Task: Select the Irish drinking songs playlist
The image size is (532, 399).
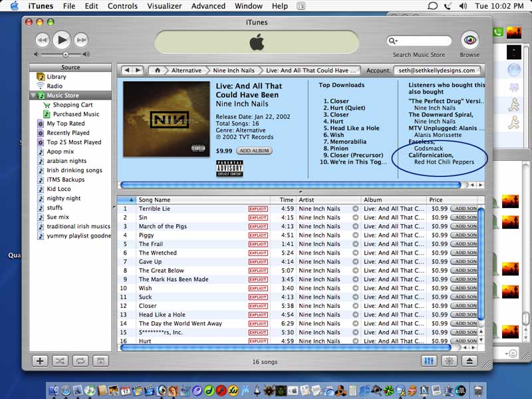Action: [x=74, y=170]
